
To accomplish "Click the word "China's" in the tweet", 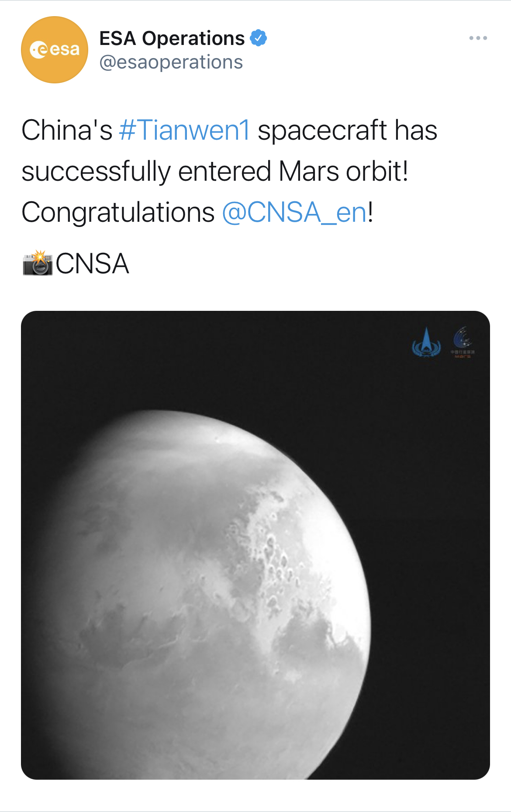I will pos(67,131).
